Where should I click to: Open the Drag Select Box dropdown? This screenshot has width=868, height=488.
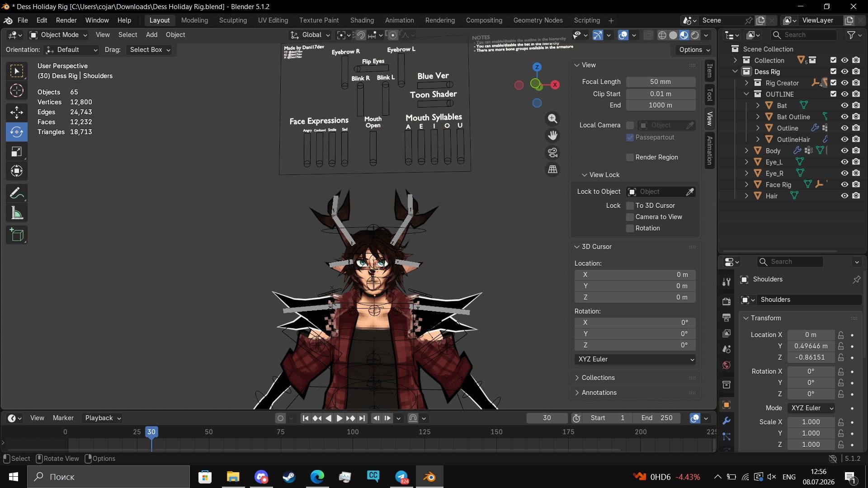pyautogui.click(x=150, y=50)
